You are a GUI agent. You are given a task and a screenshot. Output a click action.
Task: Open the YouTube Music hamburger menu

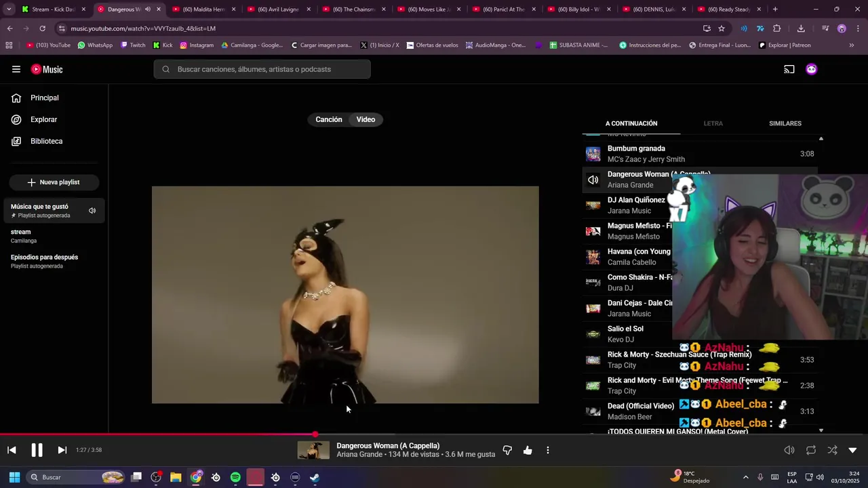tap(16, 69)
